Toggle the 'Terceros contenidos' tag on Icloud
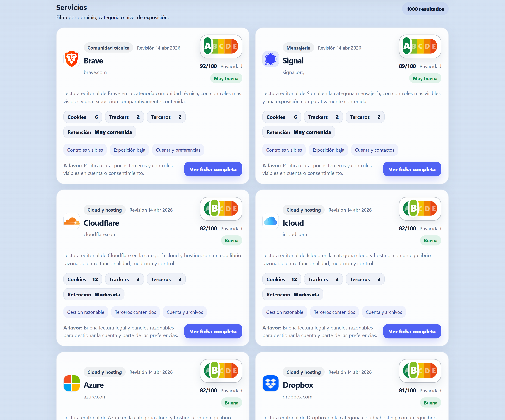The height and width of the screenshot is (420, 505). point(334,312)
